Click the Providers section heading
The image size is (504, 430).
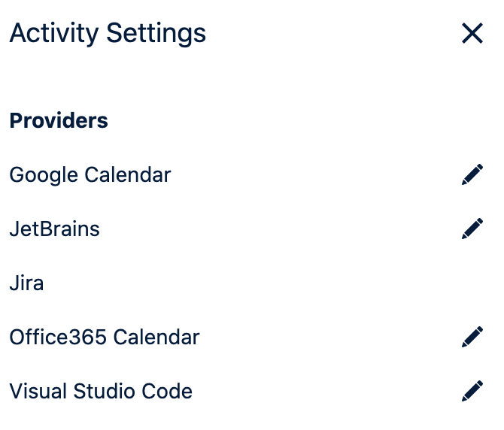pyautogui.click(x=59, y=120)
